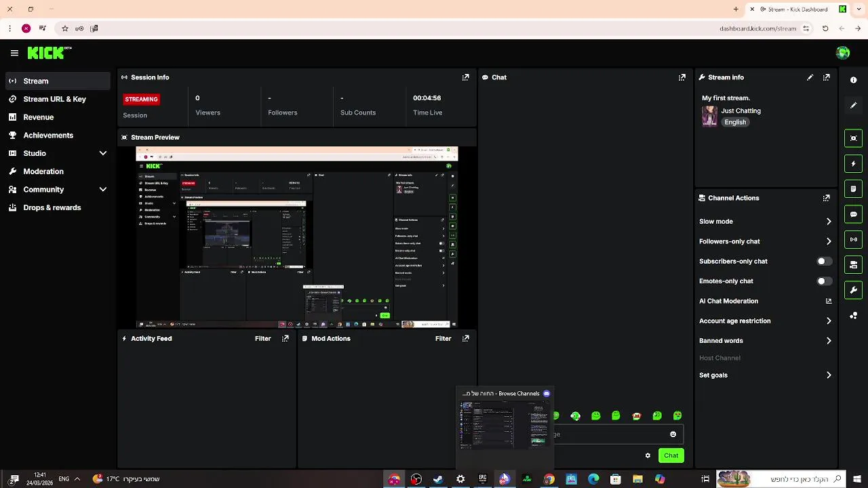This screenshot has width=868, height=488.
Task: Click Filter in Activity Feed panel
Action: tap(262, 338)
